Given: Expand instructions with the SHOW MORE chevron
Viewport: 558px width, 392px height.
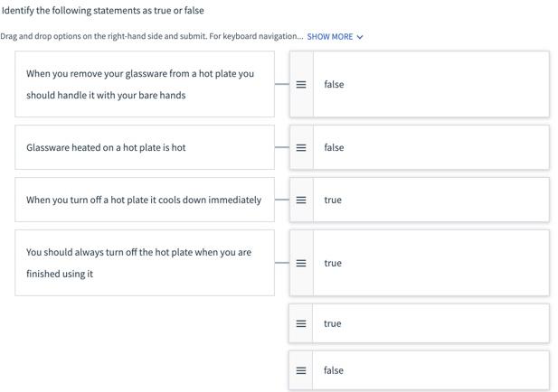Looking at the screenshot, I should point(360,37).
